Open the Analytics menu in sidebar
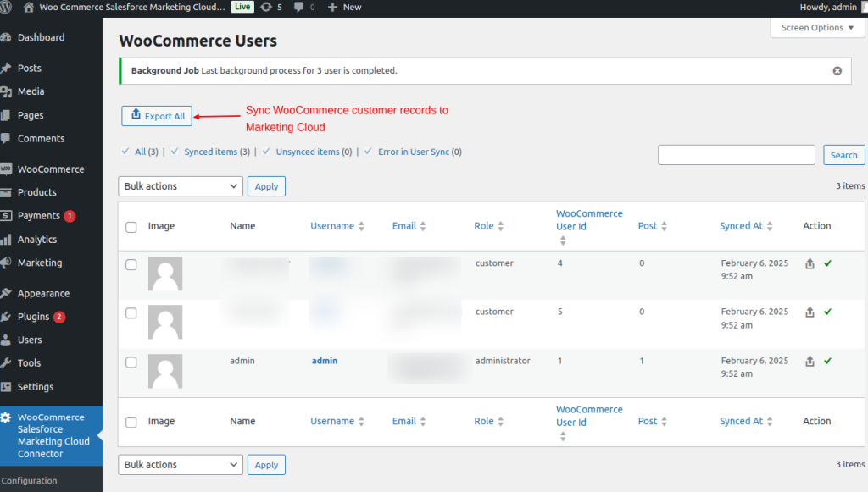 [36, 240]
